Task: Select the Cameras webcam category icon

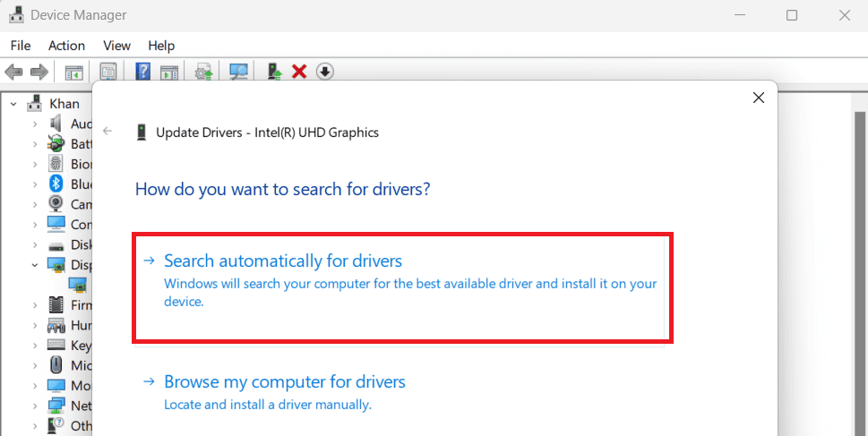Action: pyautogui.click(x=56, y=204)
